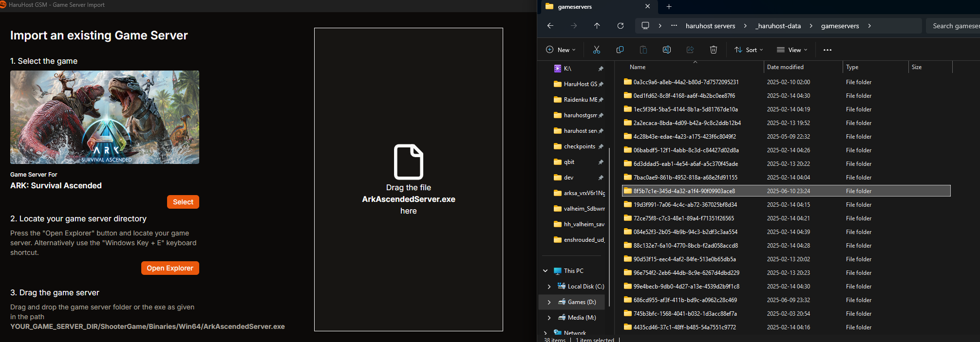This screenshot has height=342, width=980.
Task: Click the Share icon in Explorer toolbar
Action: coord(690,50)
